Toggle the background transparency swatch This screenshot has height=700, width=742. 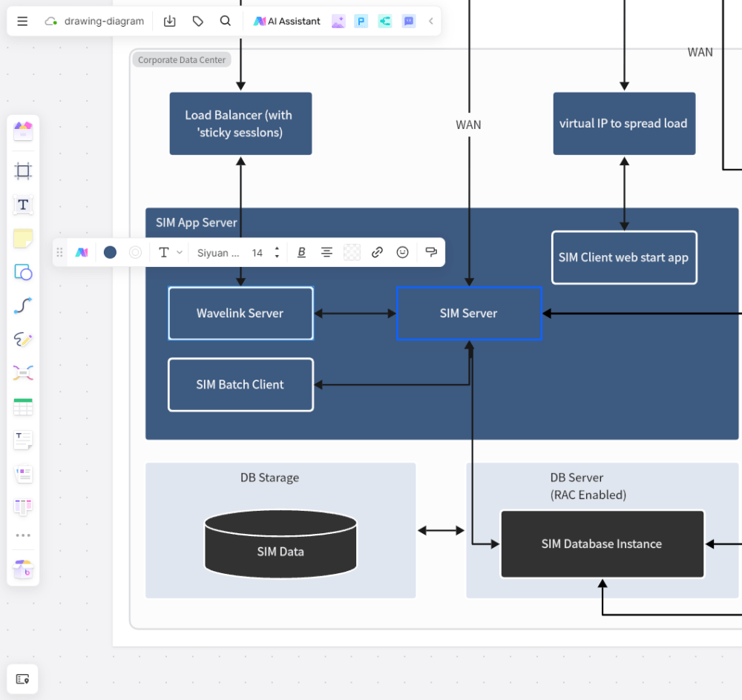(352, 252)
